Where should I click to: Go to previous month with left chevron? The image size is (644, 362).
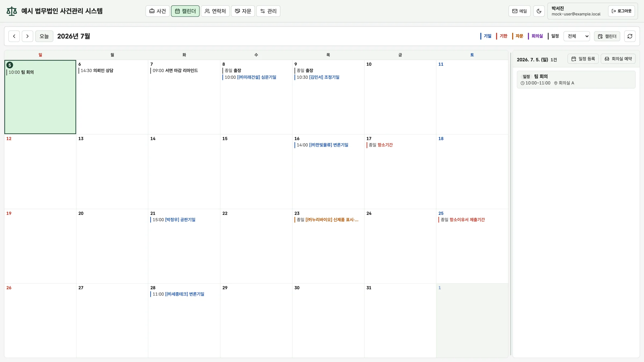pos(14,36)
